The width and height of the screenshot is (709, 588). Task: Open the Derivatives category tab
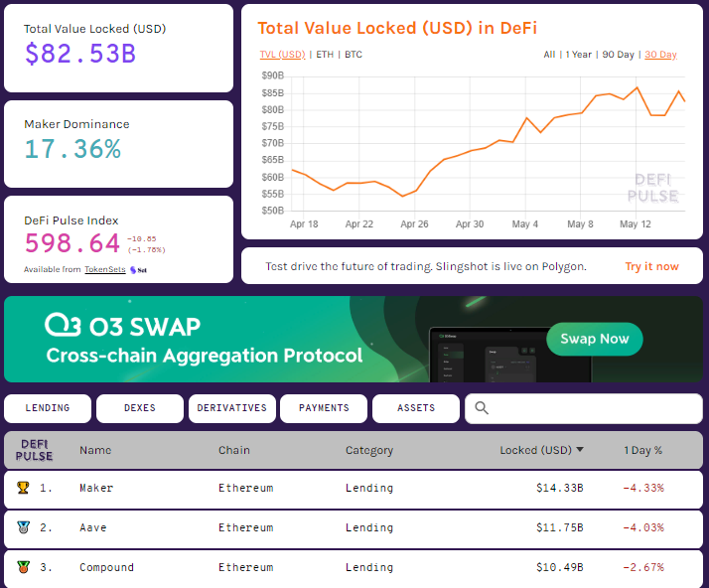pos(232,408)
